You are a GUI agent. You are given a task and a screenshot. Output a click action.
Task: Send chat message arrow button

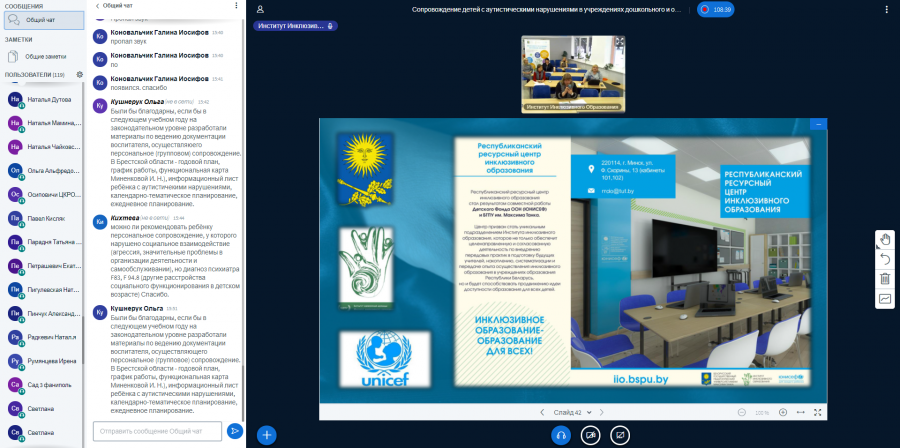(235, 431)
